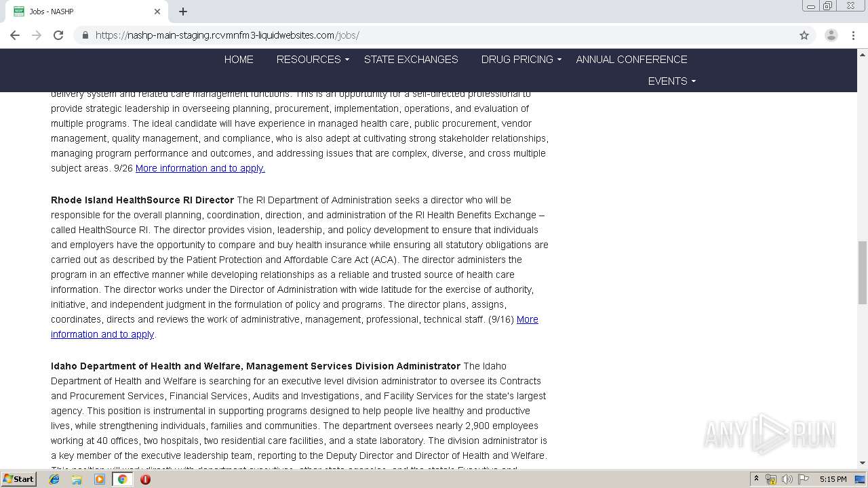Switch to Chrome in the taskbar
Viewport: 868px width, 488px height.
tap(122, 479)
